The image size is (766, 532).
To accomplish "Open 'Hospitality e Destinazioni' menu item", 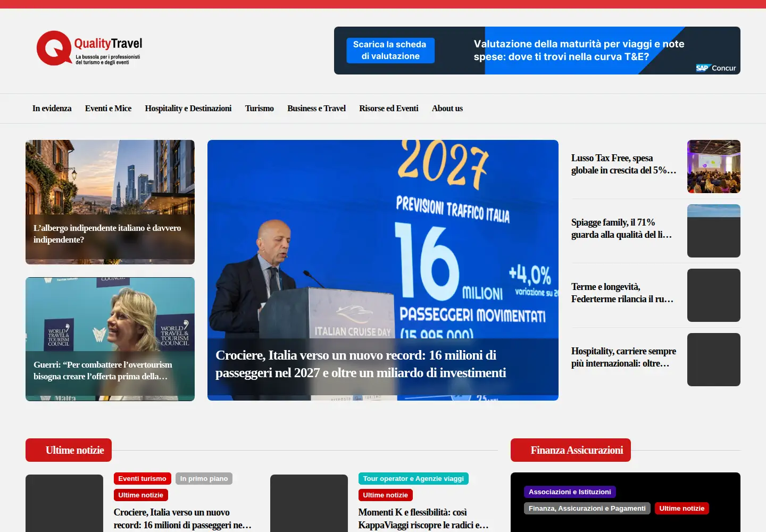I will [x=188, y=109].
